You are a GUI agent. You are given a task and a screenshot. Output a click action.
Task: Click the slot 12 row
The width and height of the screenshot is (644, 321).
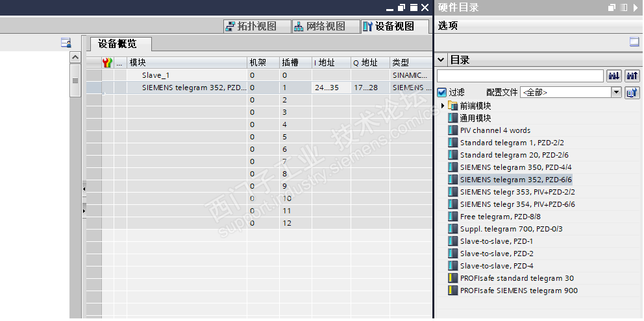pyautogui.click(x=258, y=223)
